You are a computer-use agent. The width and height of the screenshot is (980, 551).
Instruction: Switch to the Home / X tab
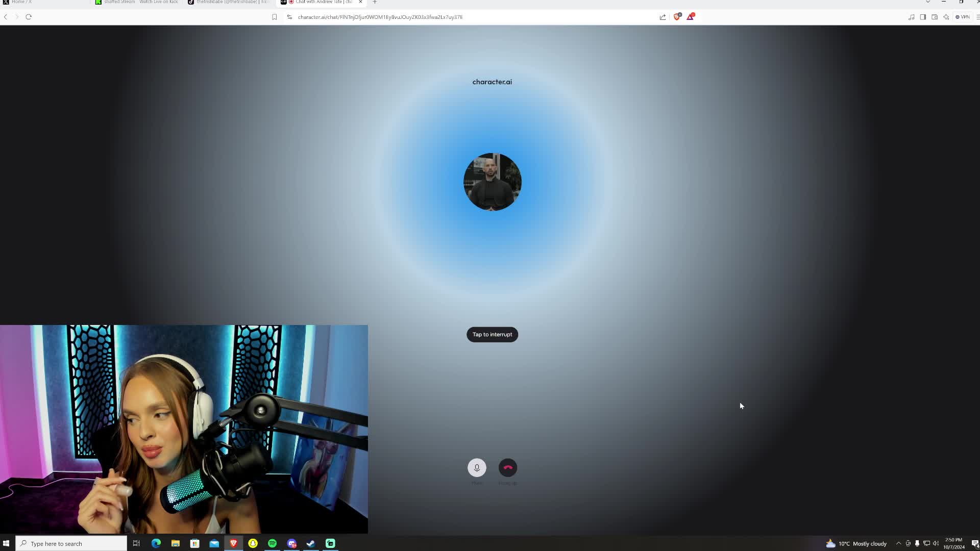pos(21,2)
